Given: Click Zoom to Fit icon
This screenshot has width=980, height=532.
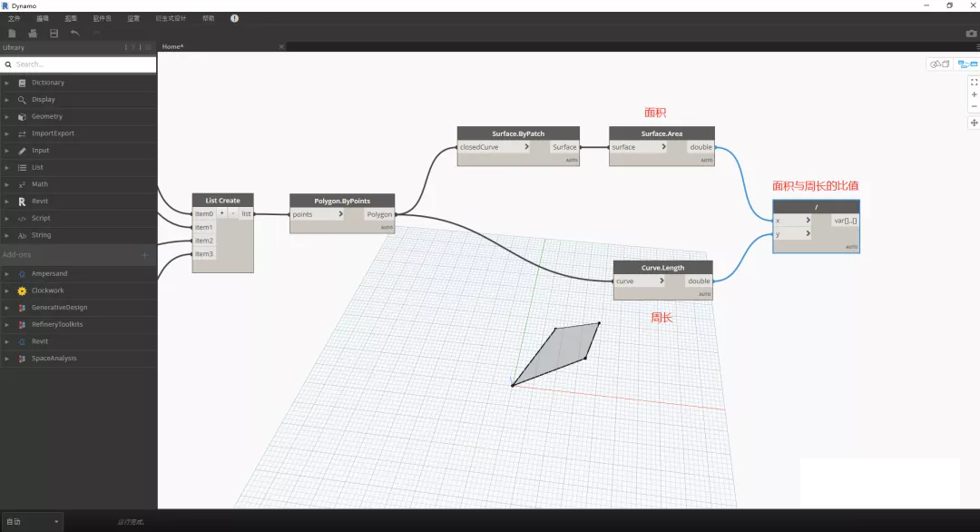Looking at the screenshot, I should [x=974, y=82].
